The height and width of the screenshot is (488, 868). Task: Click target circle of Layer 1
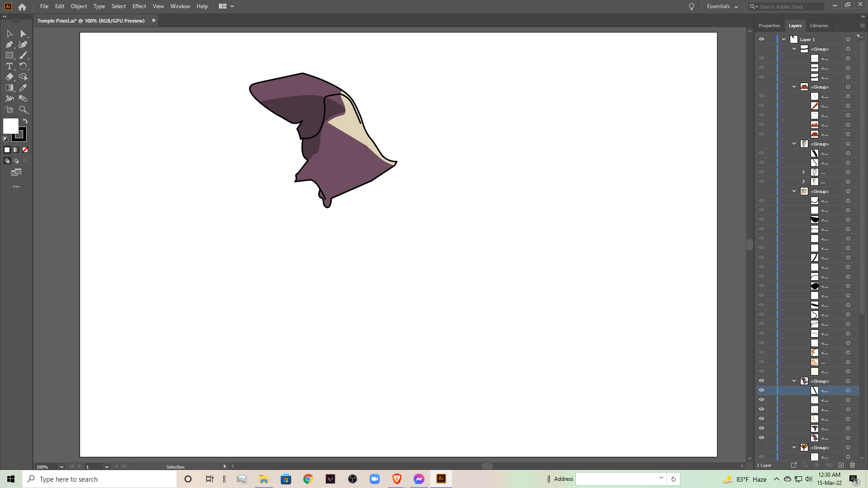click(848, 39)
